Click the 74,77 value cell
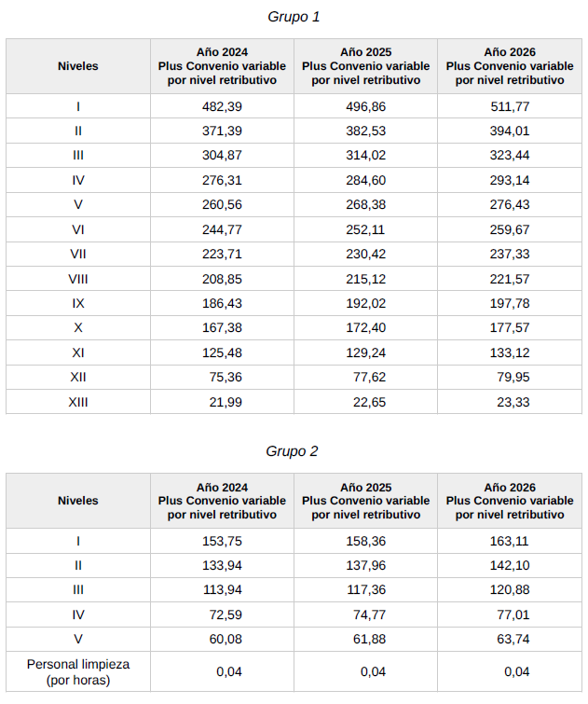This screenshot has width=588, height=704. click(x=366, y=614)
